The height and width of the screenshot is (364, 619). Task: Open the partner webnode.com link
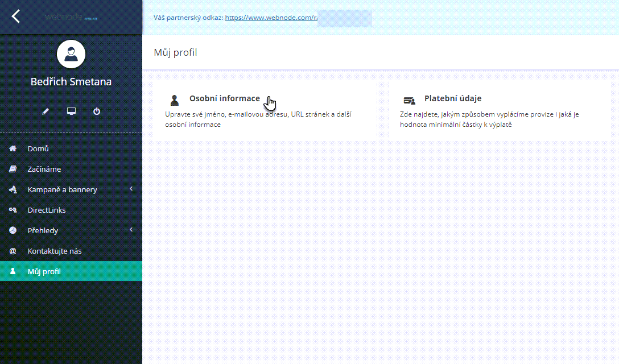click(x=271, y=18)
